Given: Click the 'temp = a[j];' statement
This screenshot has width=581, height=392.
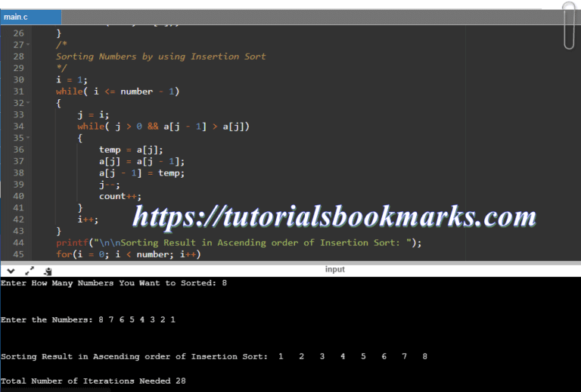Looking at the screenshot, I should pyautogui.click(x=131, y=150).
